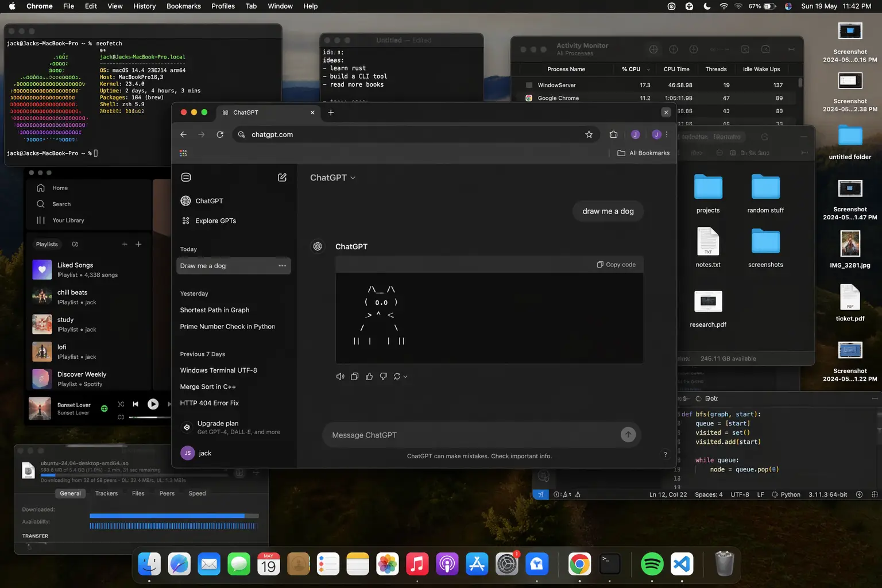Open the File menu in menu bar
The image size is (882, 588).
point(68,6)
